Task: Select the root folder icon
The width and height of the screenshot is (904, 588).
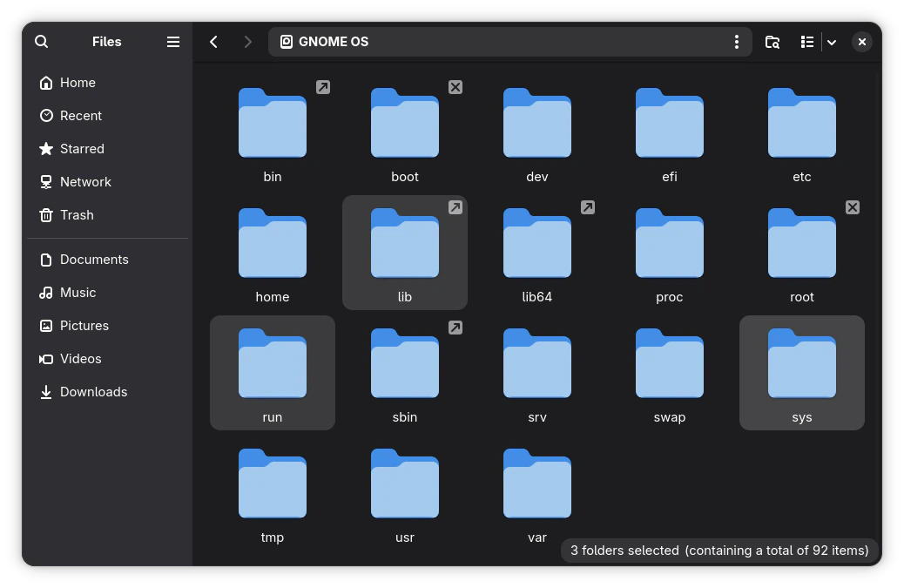Action: click(x=802, y=243)
